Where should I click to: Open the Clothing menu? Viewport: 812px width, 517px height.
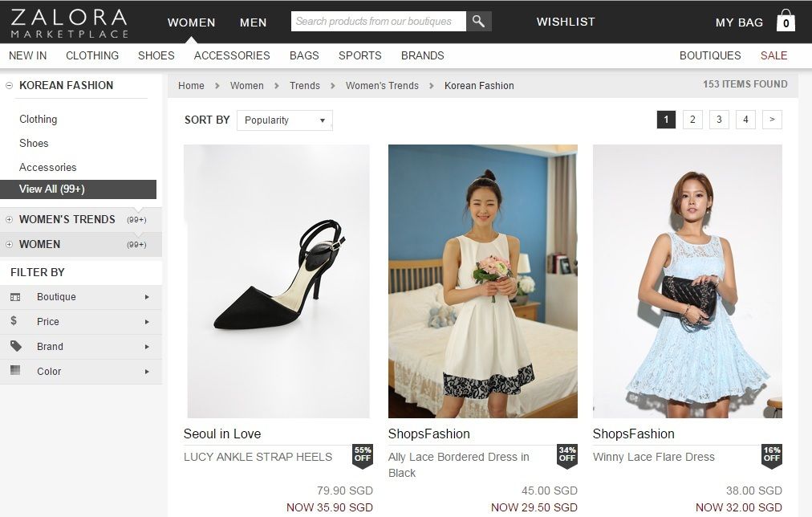tap(92, 55)
